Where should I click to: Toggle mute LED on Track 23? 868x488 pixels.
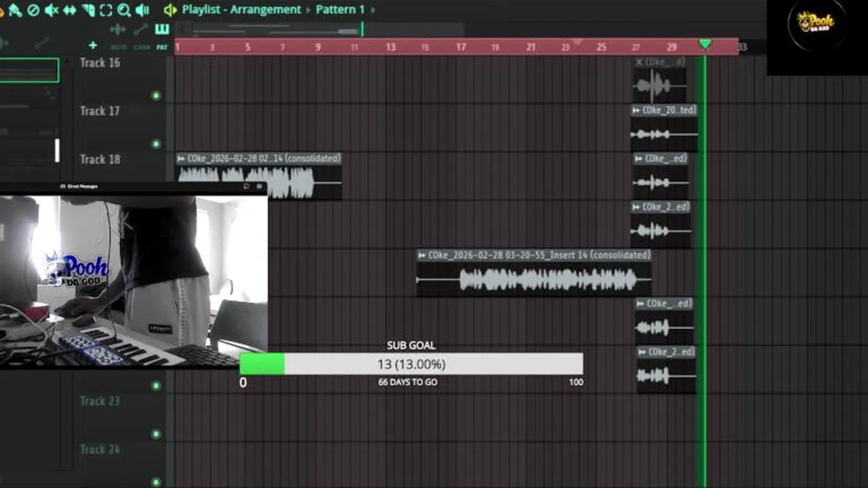tap(156, 434)
